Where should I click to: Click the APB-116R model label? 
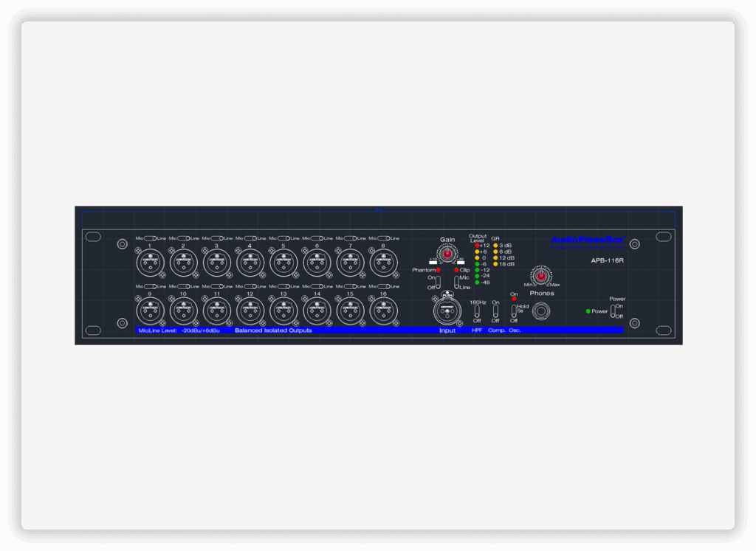pos(608,260)
